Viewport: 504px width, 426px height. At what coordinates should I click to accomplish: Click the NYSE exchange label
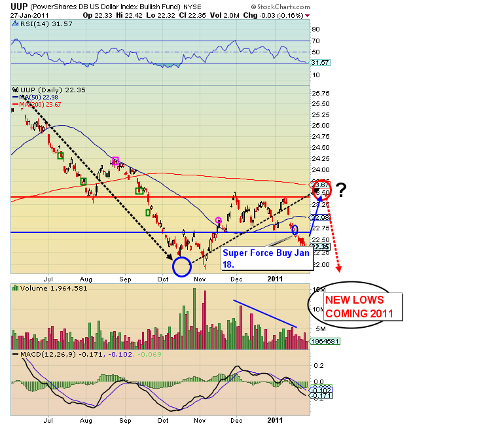tap(192, 7)
